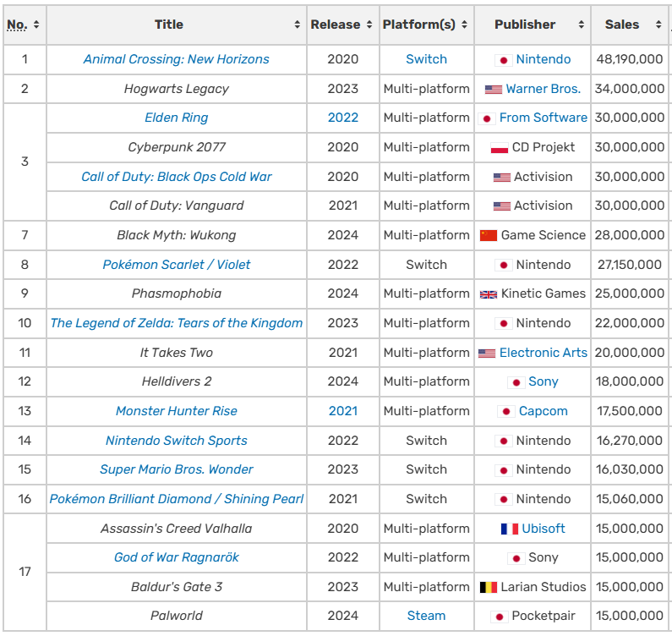Select Assassin's Creed Valhalla title cell

(x=177, y=529)
